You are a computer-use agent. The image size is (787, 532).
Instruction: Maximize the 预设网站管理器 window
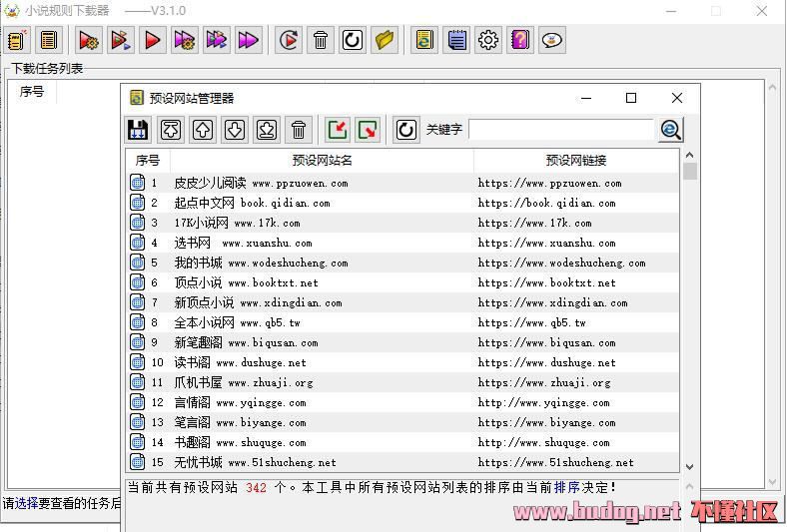coord(631,98)
